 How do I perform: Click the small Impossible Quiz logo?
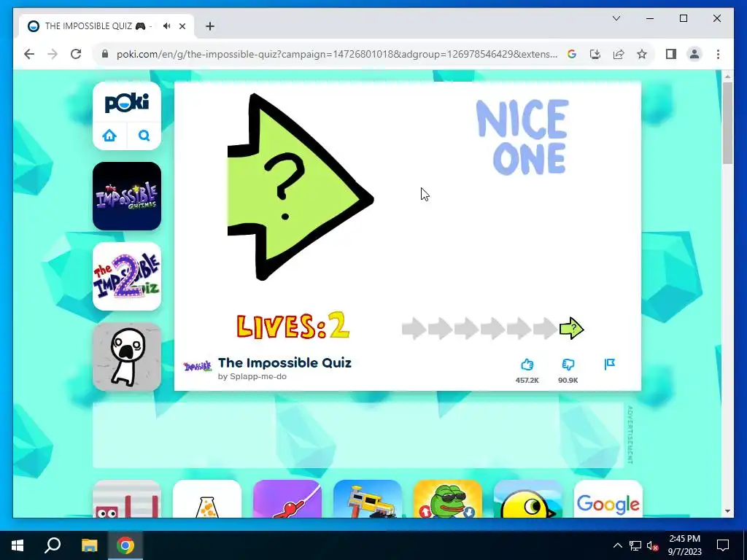coord(197,367)
